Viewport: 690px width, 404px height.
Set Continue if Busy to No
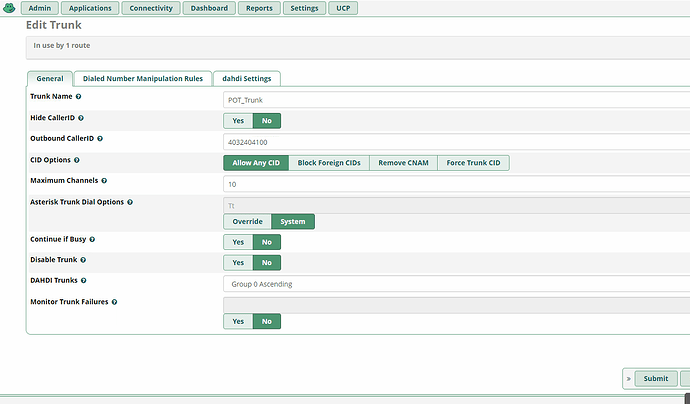267,242
